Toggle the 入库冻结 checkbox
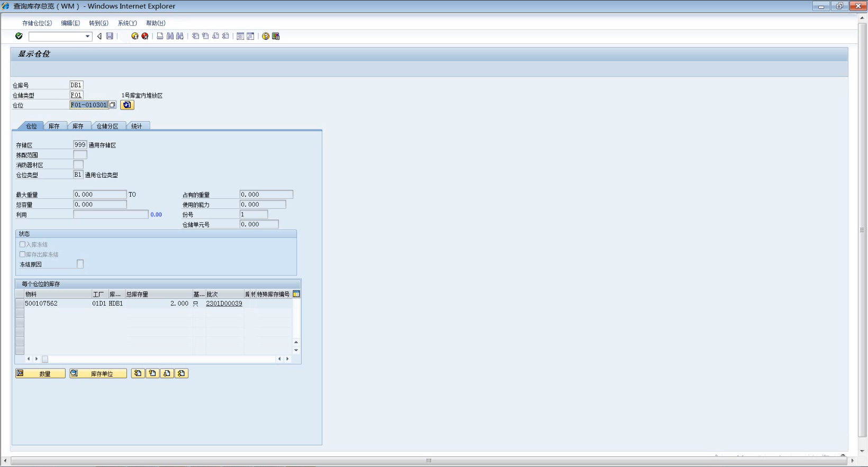The width and height of the screenshot is (868, 467). 22,244
